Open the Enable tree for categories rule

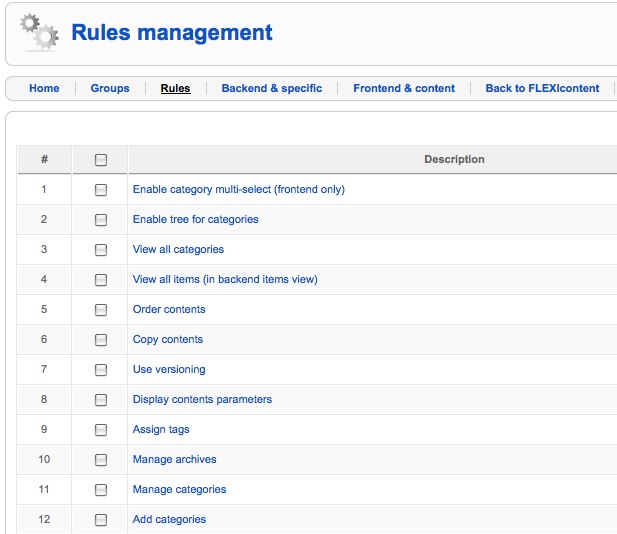click(x=196, y=219)
